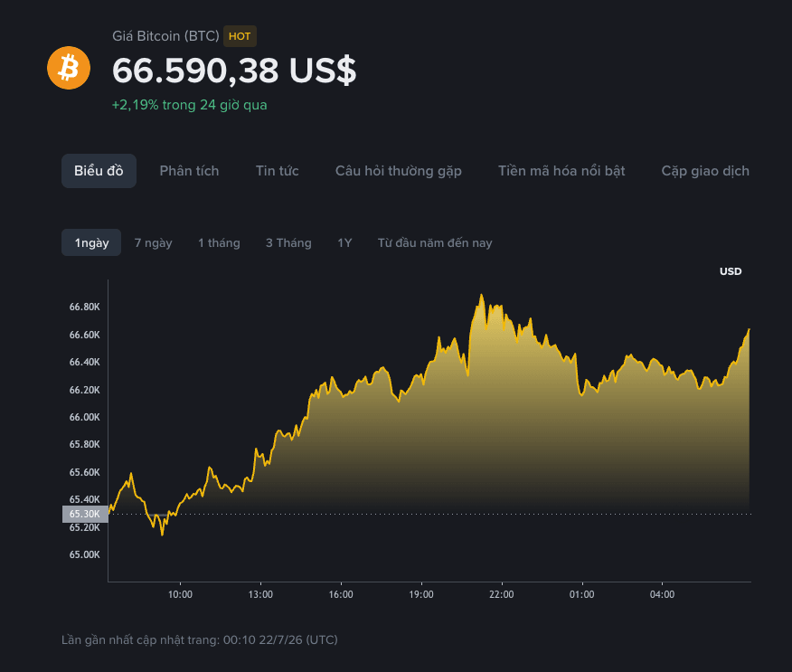Click the chart peak near 22:00
The height and width of the screenshot is (672, 792).
[x=481, y=295]
